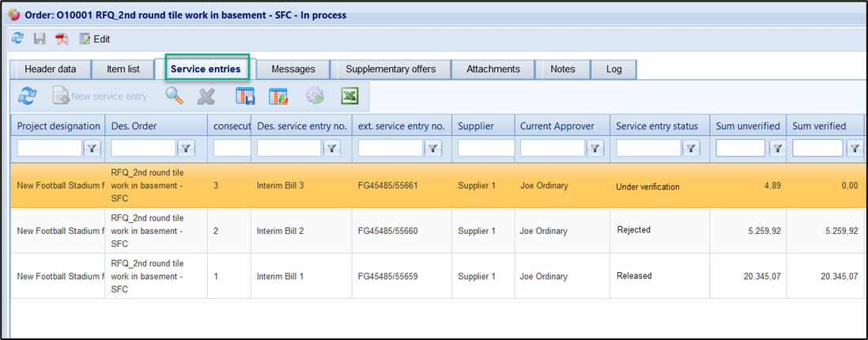Export service entries to Excel
Image resolution: width=868 pixels, height=340 pixels.
[x=350, y=96]
